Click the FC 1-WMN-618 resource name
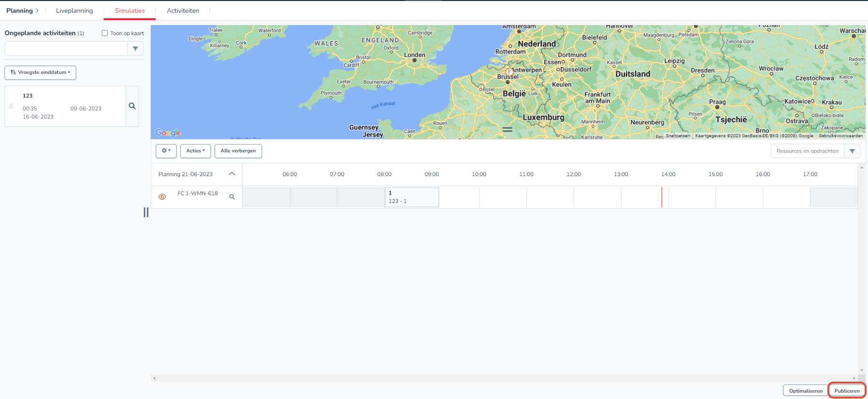The image size is (868, 399). 198,193
